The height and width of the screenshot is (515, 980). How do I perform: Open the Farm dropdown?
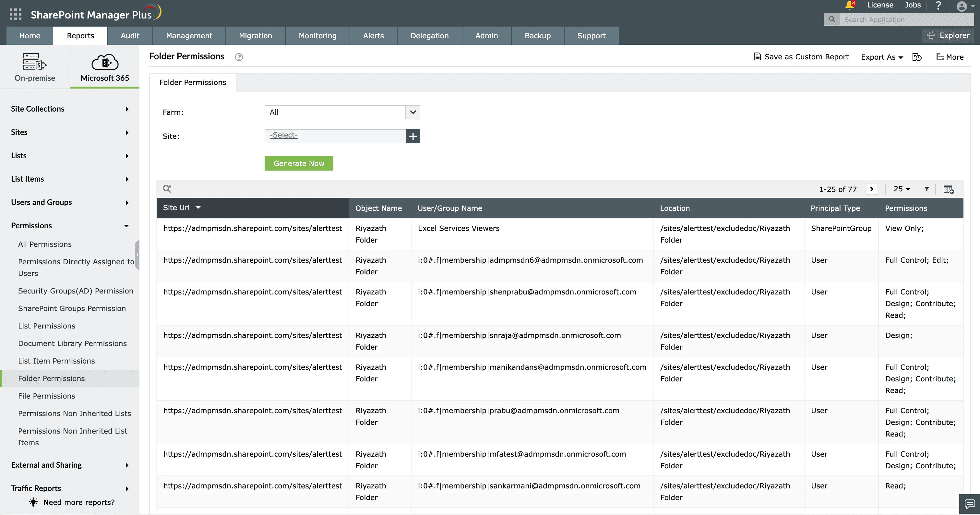(342, 112)
